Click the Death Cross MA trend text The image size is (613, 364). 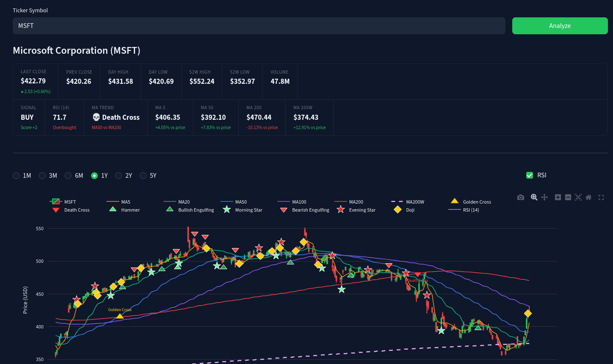pyautogui.click(x=116, y=117)
